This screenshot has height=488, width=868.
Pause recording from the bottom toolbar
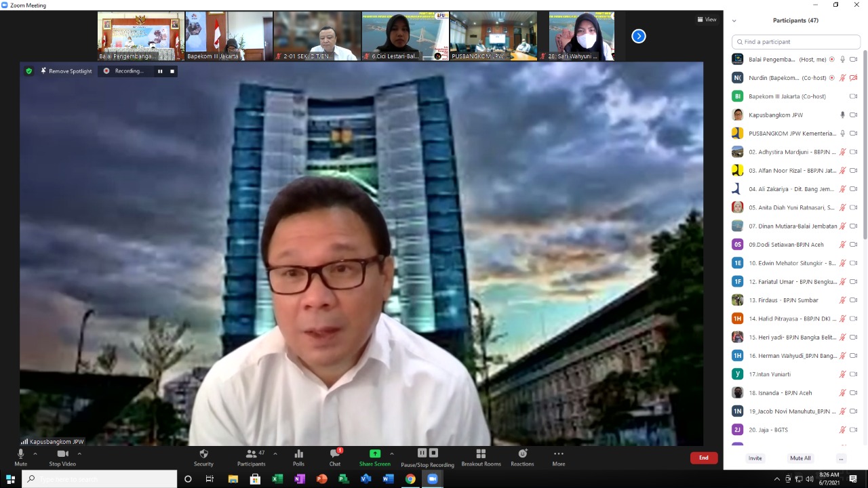(422, 453)
